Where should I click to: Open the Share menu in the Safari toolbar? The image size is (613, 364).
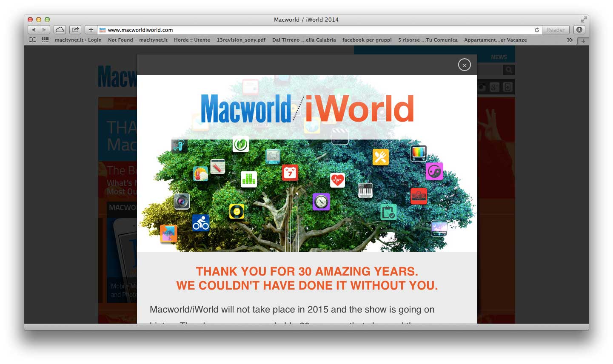[75, 30]
